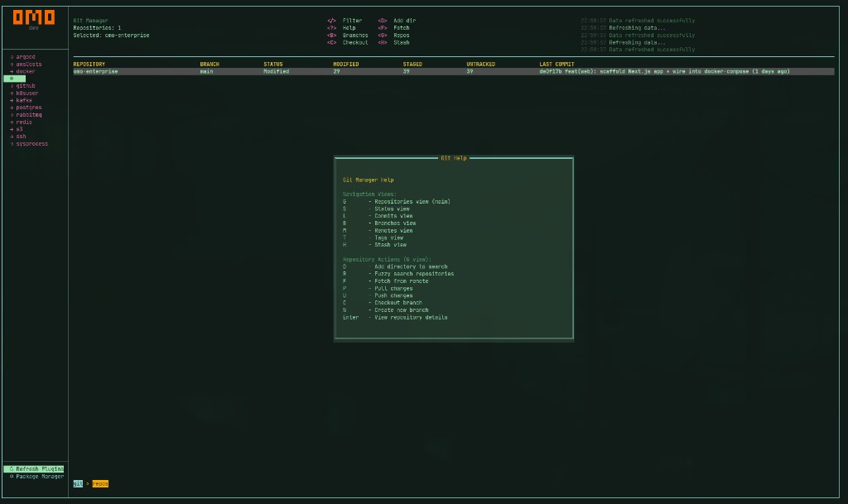The image size is (848, 504).
Task: Click View repository details help line
Action: (x=395, y=318)
